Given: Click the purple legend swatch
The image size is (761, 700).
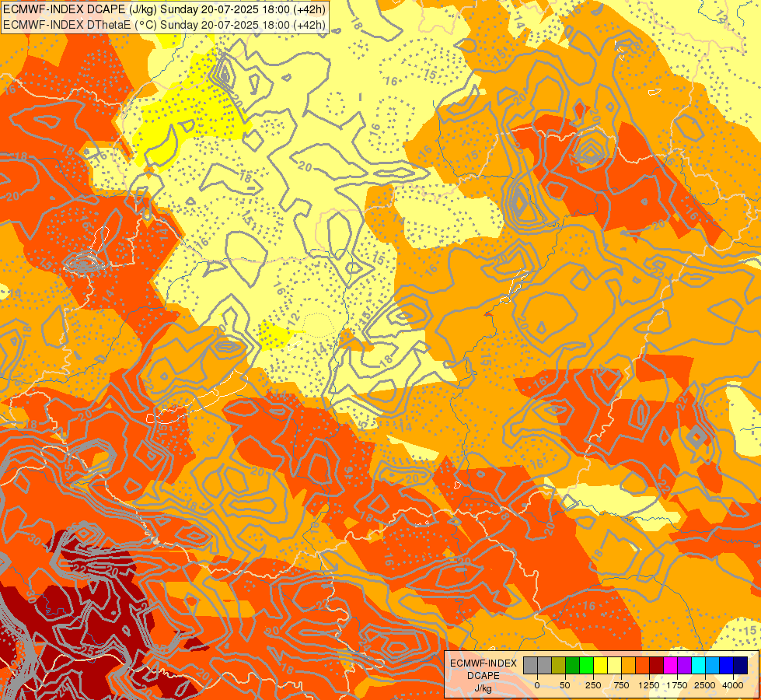Looking at the screenshot, I should click(x=684, y=665).
